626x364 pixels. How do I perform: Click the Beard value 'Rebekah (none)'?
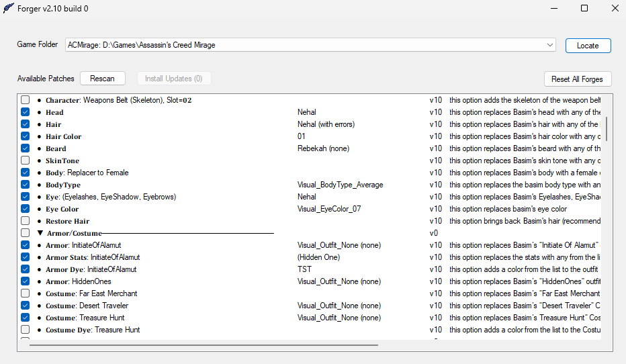pos(323,148)
